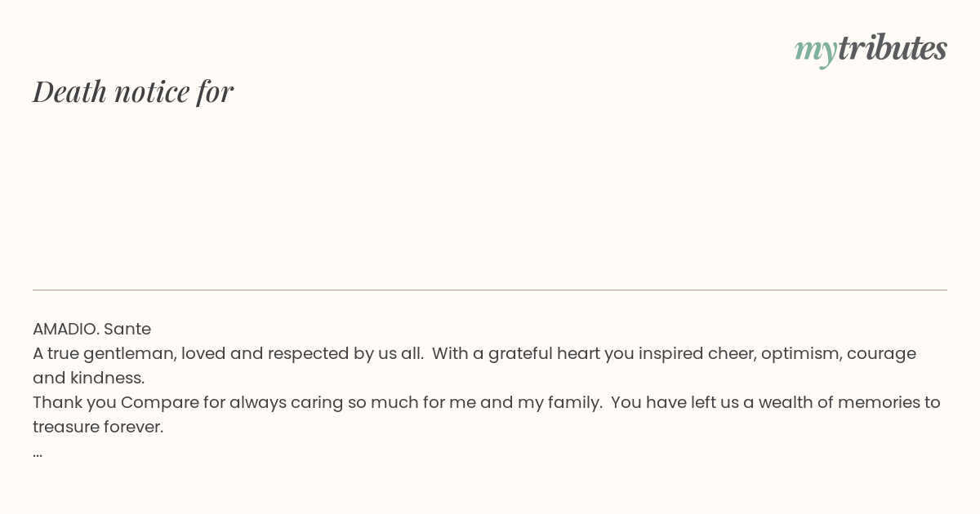The height and width of the screenshot is (514, 980).
Task: Click the word "AMADIO." surname
Action: pyautogui.click(x=66, y=329)
